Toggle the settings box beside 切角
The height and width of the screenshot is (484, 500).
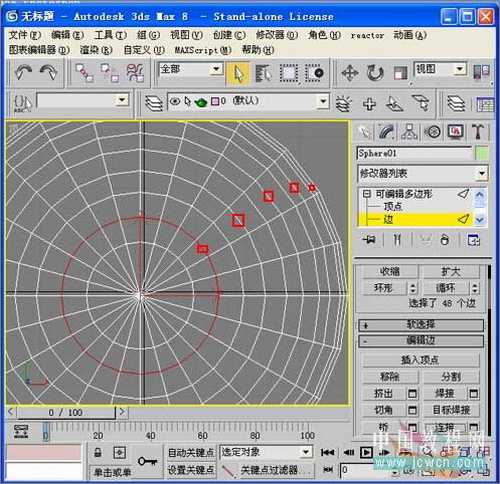pyautogui.click(x=412, y=410)
